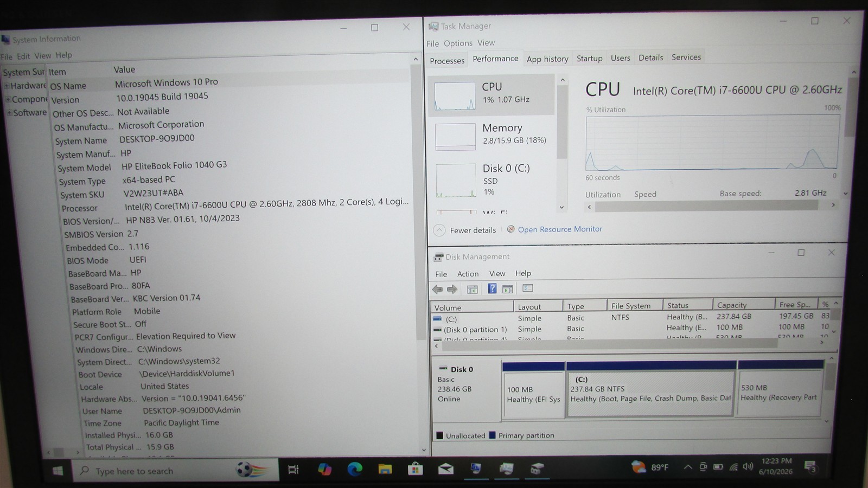Open Task View from the taskbar

(293, 470)
